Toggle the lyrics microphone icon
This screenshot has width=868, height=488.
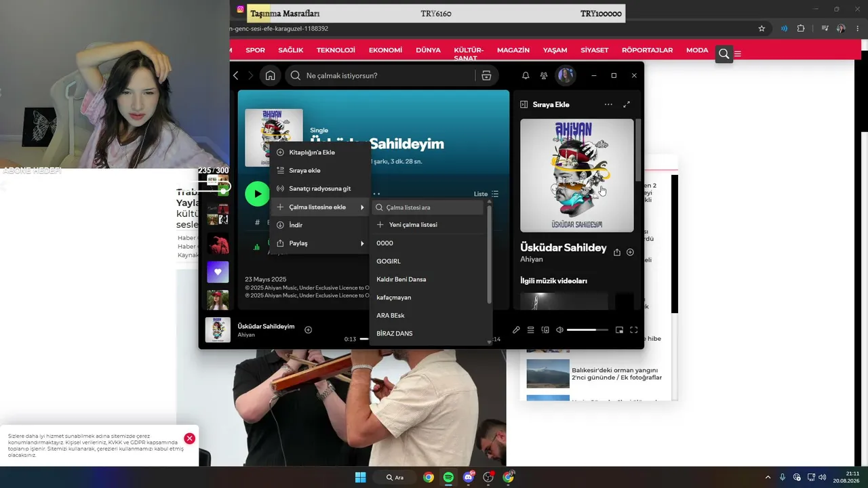point(516,330)
